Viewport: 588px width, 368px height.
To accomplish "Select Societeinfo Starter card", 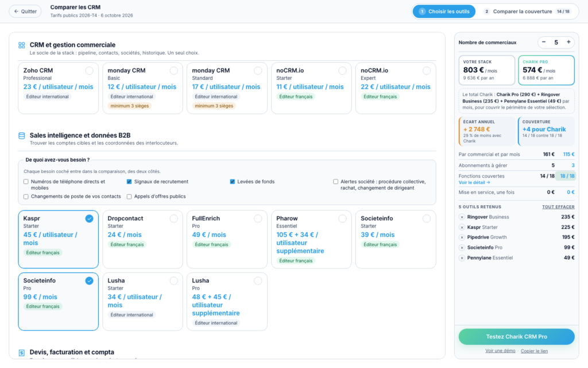I will (396, 239).
